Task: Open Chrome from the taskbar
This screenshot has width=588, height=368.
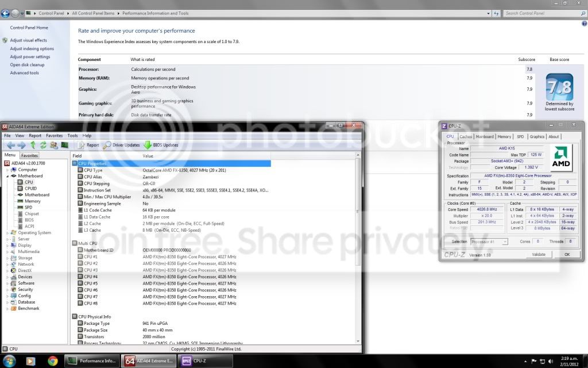Action: 53,361
